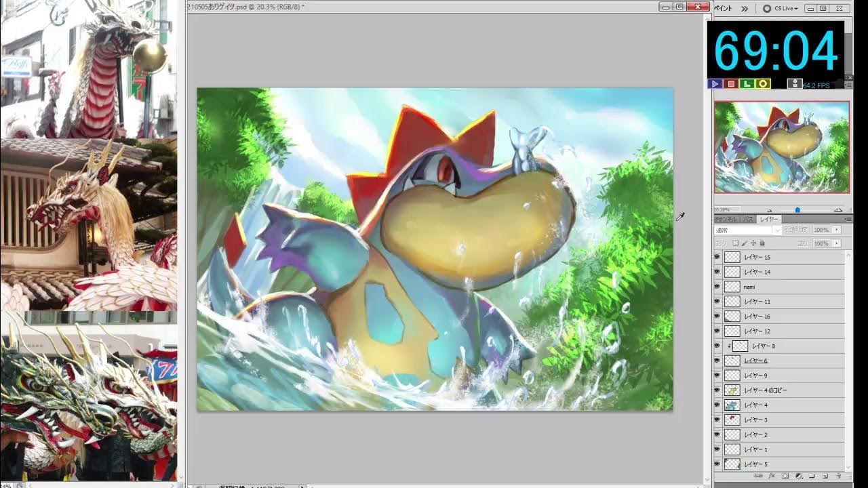This screenshot has height=488, width=868.
Task: Lock layer position with the move icon
Action: (x=753, y=243)
